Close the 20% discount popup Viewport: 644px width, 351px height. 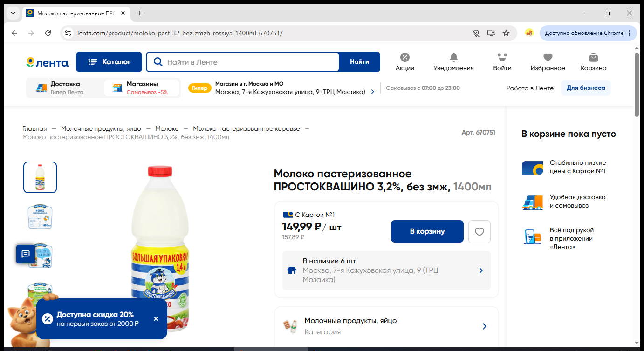click(x=156, y=319)
